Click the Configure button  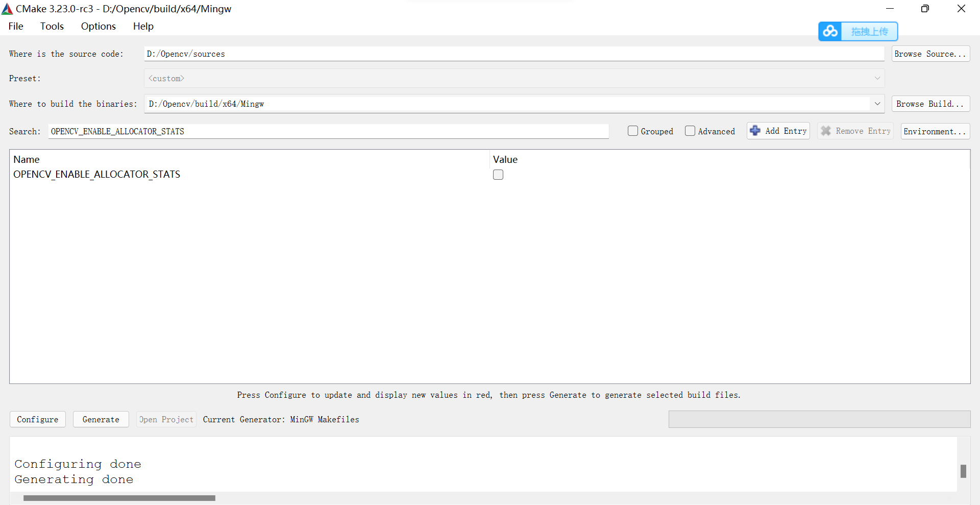(38, 419)
